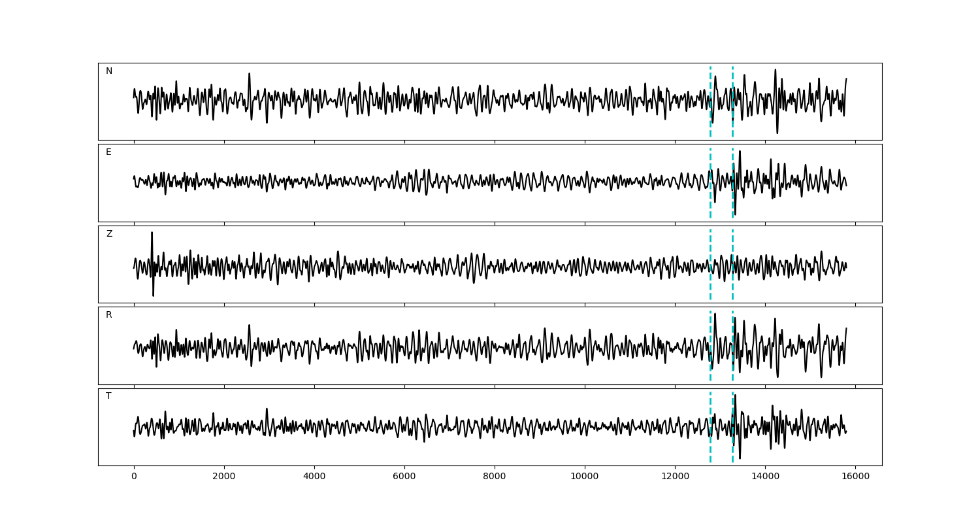This screenshot has width=980, height=523.
Task: Click the x-axis tick label 16000
Action: [855, 477]
